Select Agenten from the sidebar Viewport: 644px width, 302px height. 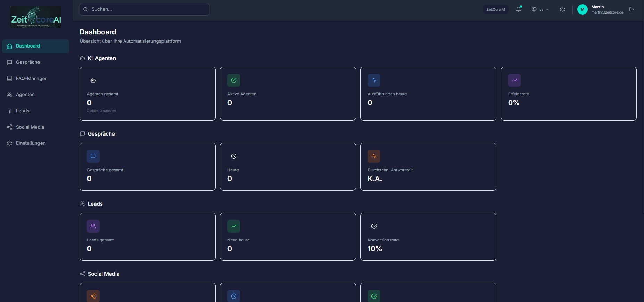click(x=25, y=95)
